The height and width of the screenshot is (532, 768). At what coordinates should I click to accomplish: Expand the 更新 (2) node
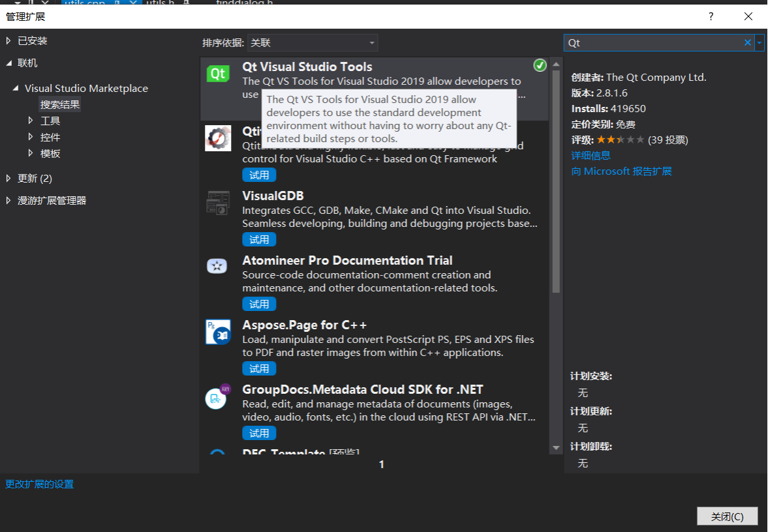8,178
